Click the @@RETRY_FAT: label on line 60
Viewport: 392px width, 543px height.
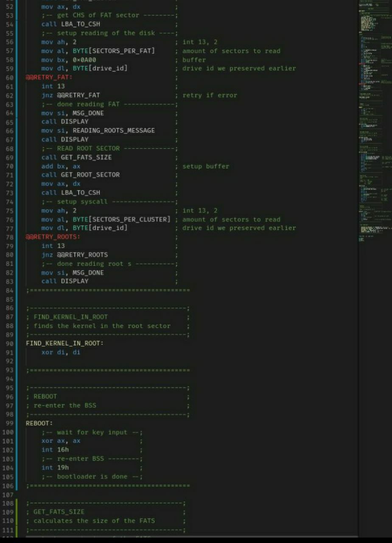[49, 77]
